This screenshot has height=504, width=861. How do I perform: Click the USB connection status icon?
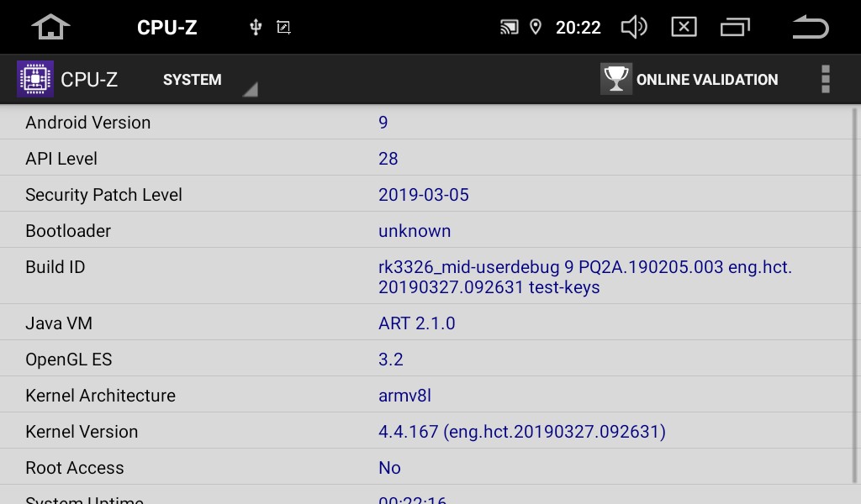(x=256, y=27)
